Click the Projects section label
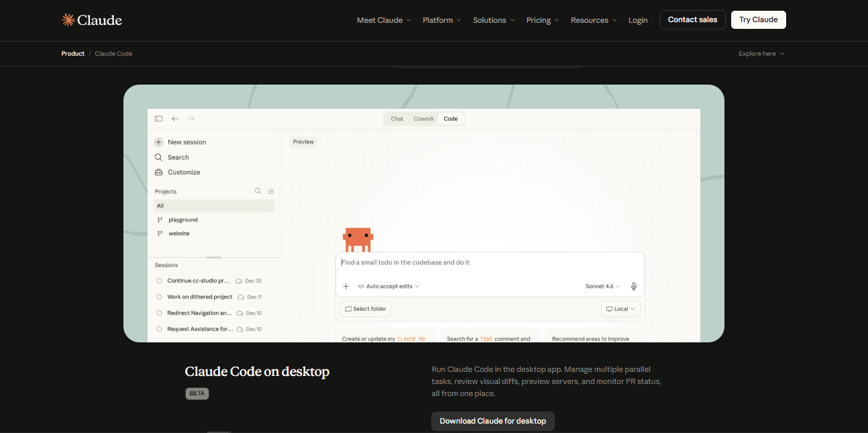 [x=166, y=191]
